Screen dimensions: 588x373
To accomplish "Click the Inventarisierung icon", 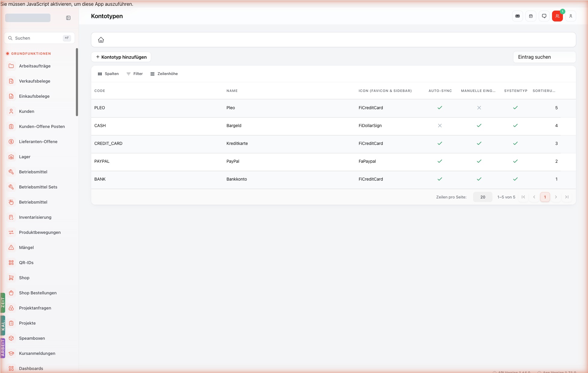I will click(x=11, y=217).
